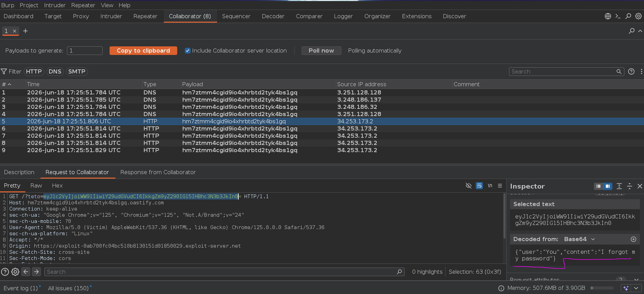Screen dimensions: 644x294
Task: Click the request editor Search field
Action: click(x=224, y=272)
